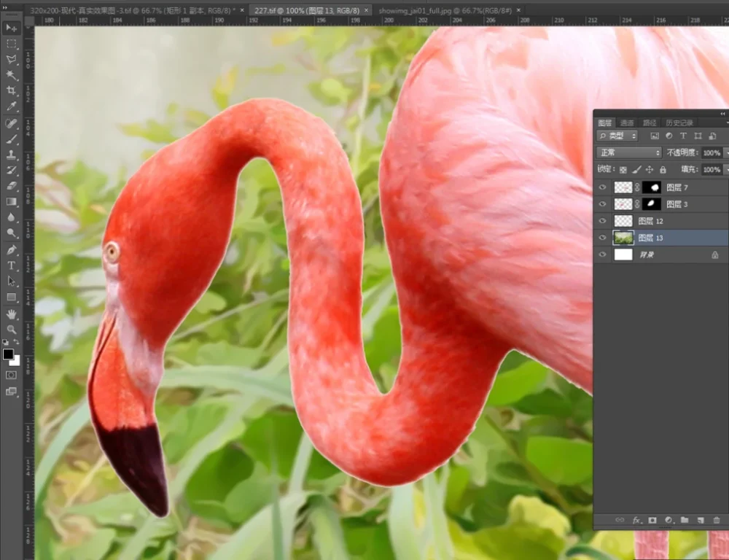Select the Horizontal Type tool
The width and height of the screenshot is (729, 560).
[x=12, y=266]
